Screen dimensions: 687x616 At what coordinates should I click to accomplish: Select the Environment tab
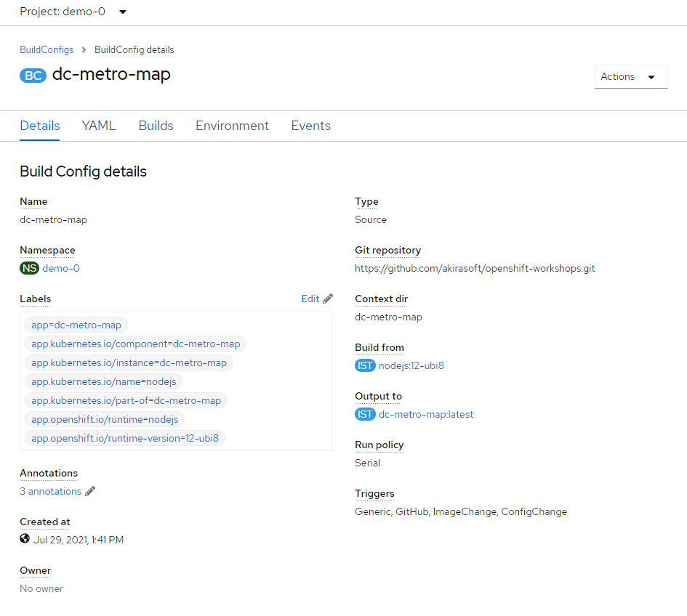point(232,126)
